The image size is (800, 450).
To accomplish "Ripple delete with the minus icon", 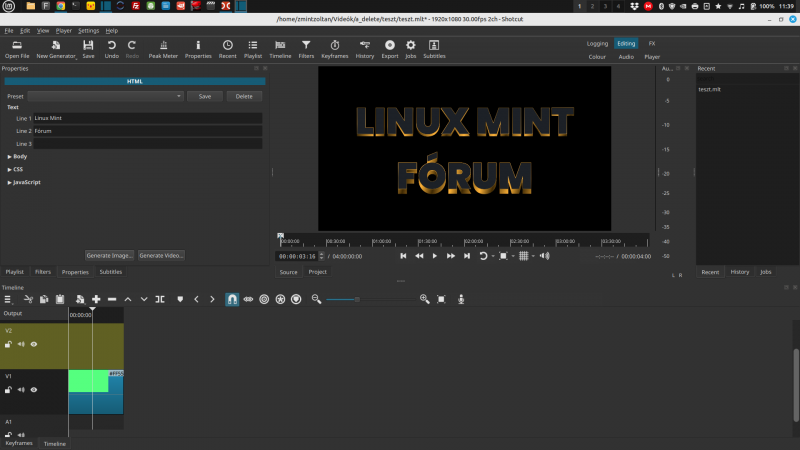I will pos(112,299).
